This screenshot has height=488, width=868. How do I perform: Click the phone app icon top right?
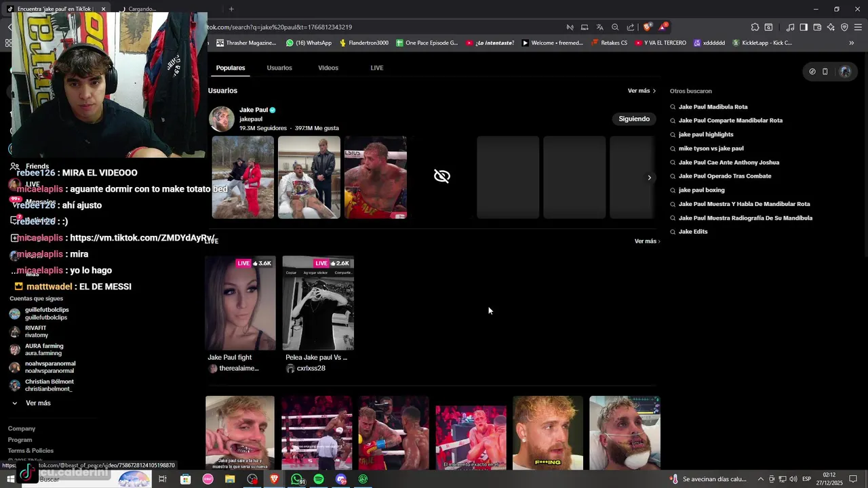(x=825, y=71)
